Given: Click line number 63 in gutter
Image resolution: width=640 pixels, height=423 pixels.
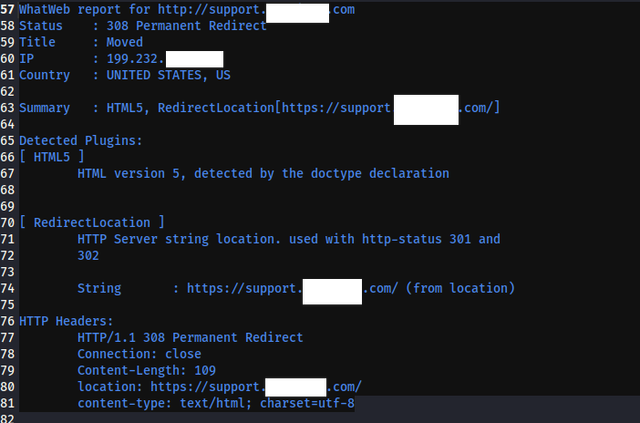Looking at the screenshot, I should [x=8, y=108].
